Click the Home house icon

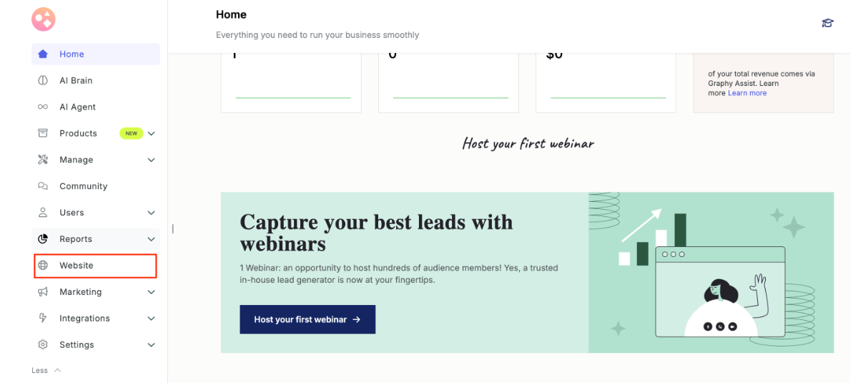(x=43, y=54)
